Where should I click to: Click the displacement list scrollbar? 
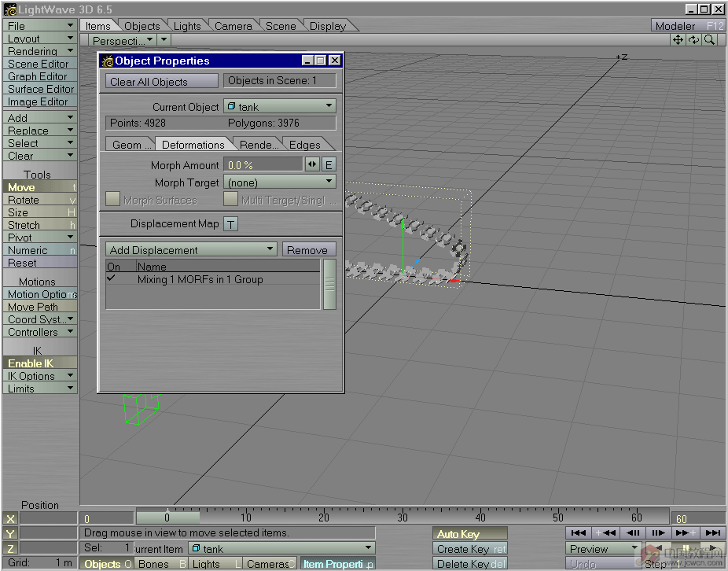pyautogui.click(x=329, y=284)
